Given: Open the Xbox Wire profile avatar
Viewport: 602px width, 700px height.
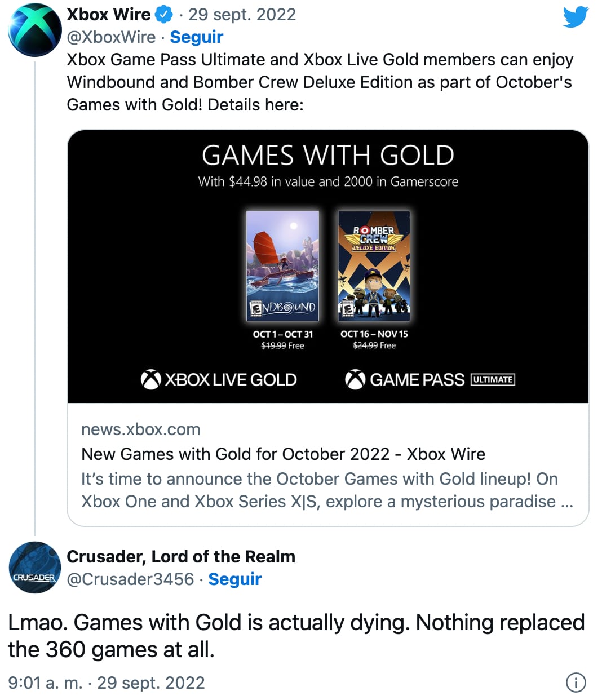Looking at the screenshot, I should click(x=34, y=30).
